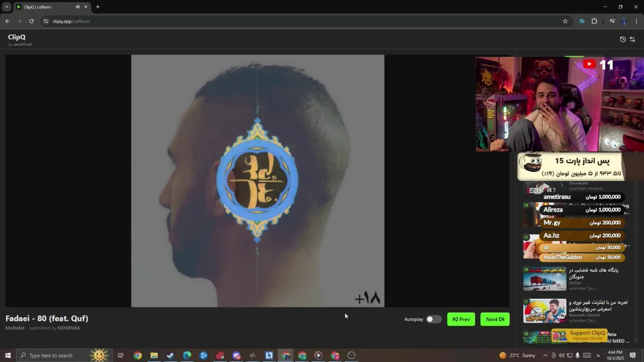Open first Google Chrome taskbar icon
The width and height of the screenshot is (644, 362).
[137, 355]
